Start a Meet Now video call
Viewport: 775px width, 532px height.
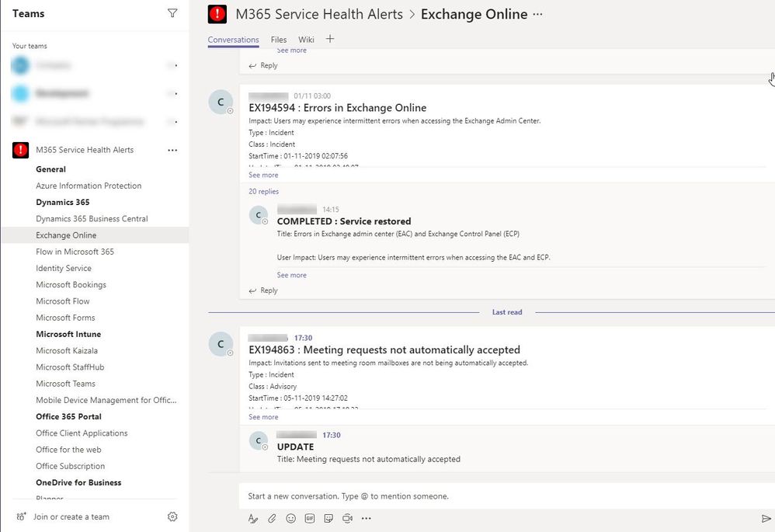pyautogui.click(x=347, y=518)
